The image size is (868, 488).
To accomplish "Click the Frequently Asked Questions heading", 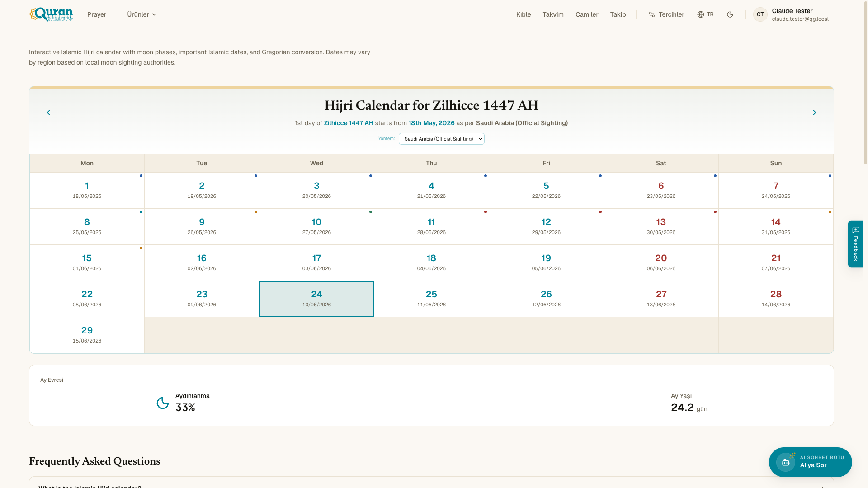I will point(94,461).
